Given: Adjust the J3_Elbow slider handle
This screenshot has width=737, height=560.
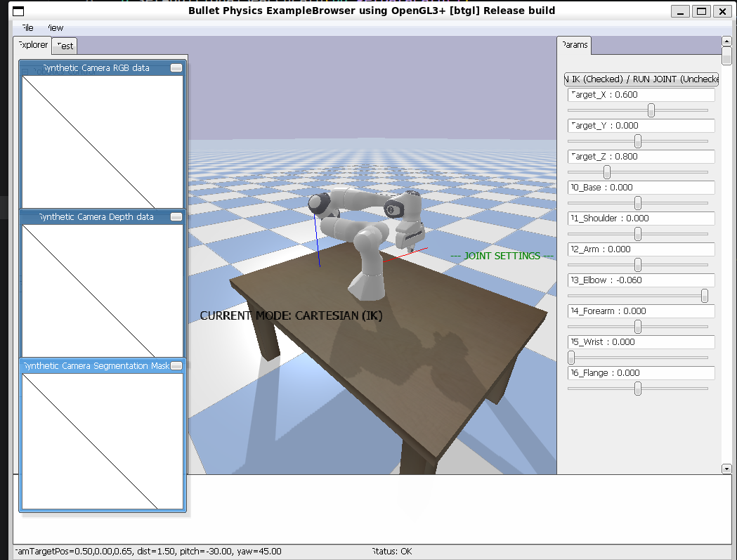Looking at the screenshot, I should pos(704,296).
